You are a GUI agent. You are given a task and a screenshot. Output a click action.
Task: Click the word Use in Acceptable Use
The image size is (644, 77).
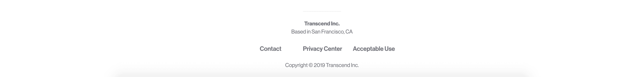point(390,49)
